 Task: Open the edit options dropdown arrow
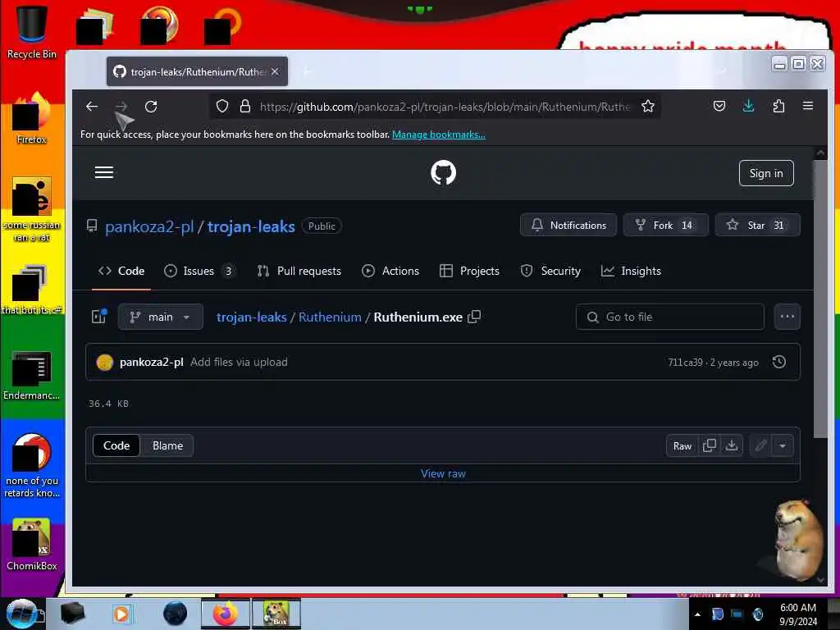pos(783,445)
